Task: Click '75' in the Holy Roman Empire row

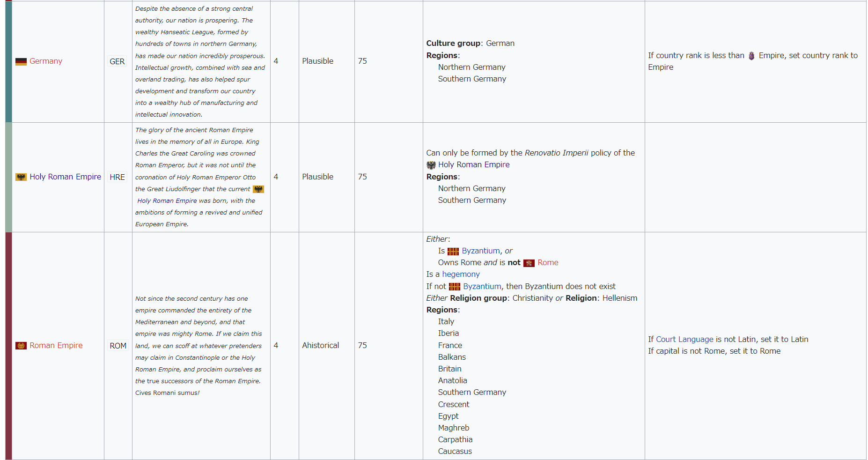Action: tap(362, 177)
